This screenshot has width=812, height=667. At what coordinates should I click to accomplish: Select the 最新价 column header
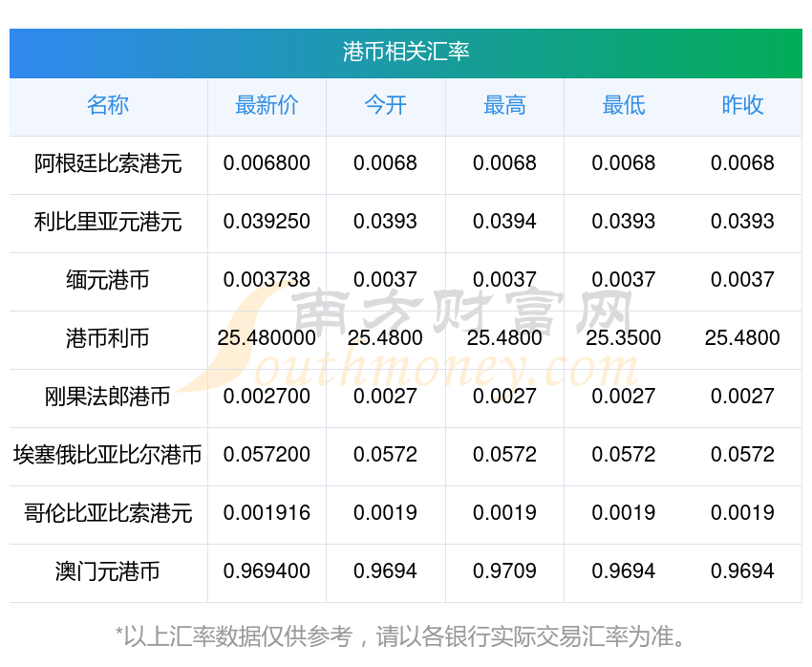coord(267,105)
